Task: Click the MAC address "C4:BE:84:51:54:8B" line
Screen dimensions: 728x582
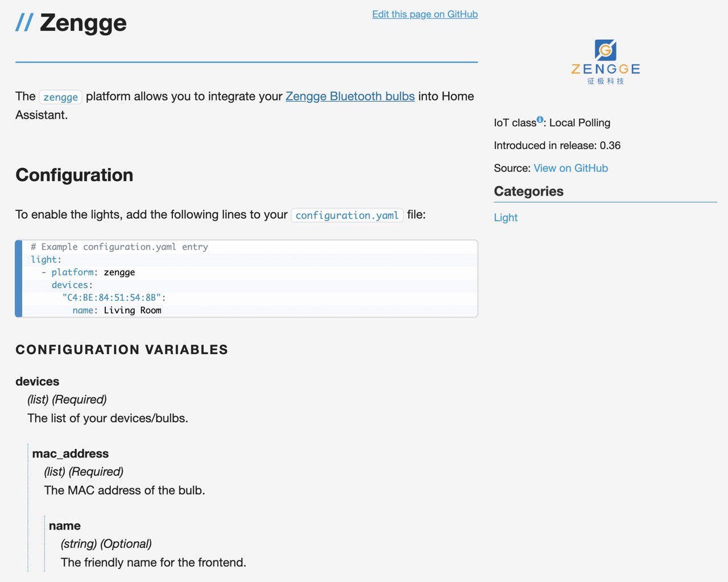Action: (x=114, y=297)
